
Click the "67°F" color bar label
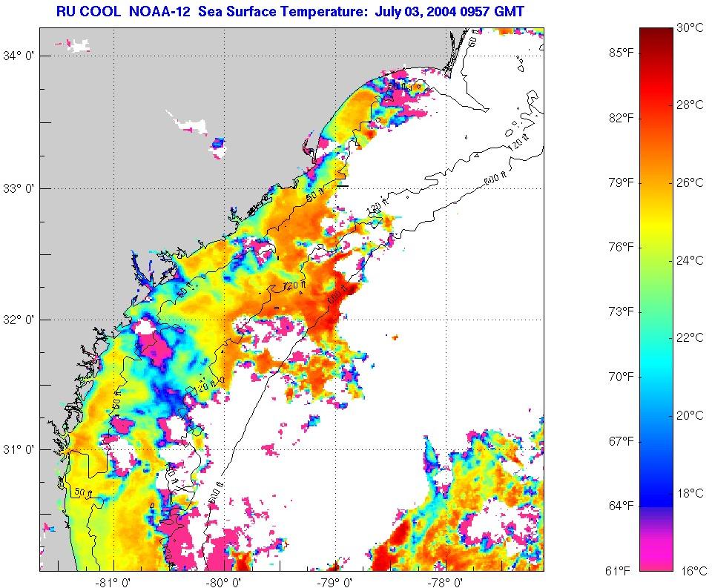click(x=621, y=441)
